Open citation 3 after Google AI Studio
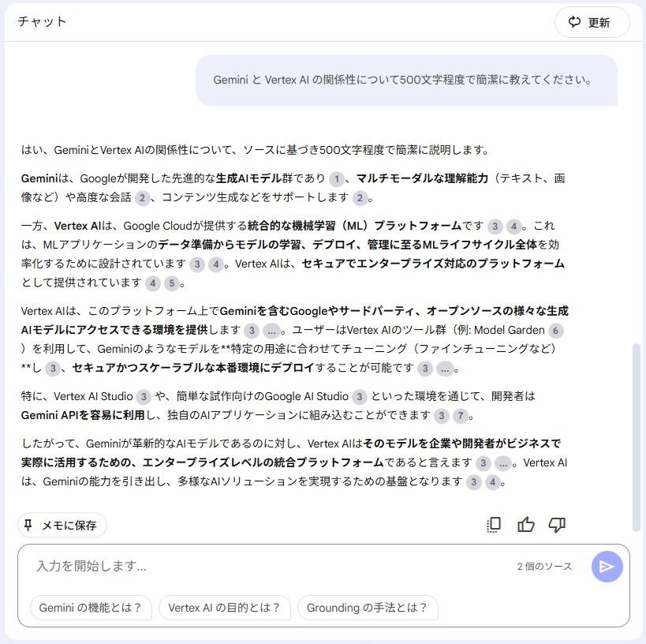Viewport: 646px width, 644px height. (359, 397)
